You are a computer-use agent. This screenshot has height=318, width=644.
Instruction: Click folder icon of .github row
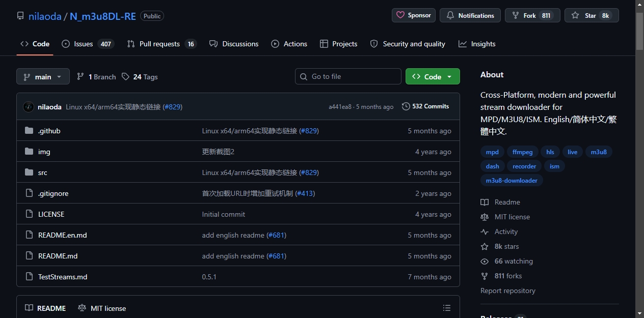(x=29, y=131)
